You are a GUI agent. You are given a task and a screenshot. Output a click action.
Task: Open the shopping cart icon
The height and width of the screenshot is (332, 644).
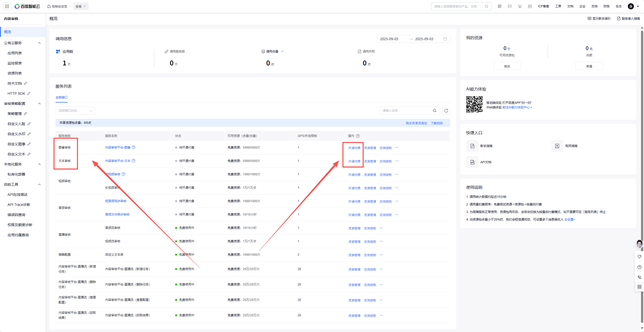pyautogui.click(x=520, y=6)
